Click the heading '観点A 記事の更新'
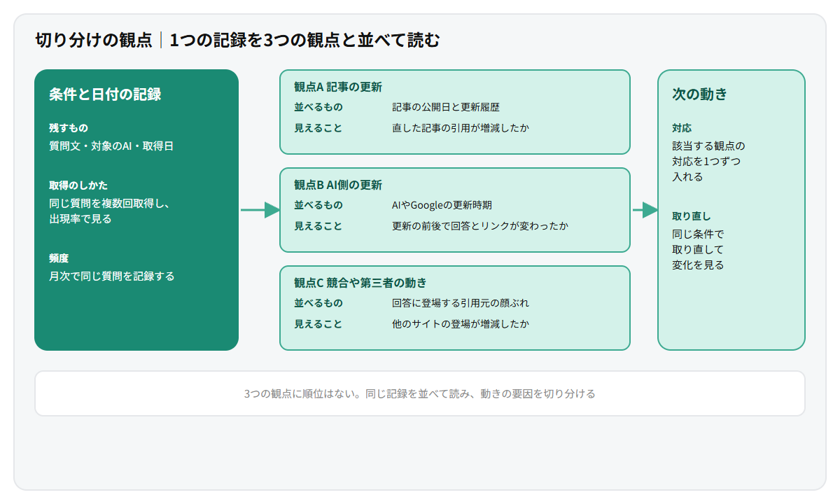This screenshot has height=504, width=840. [338, 87]
